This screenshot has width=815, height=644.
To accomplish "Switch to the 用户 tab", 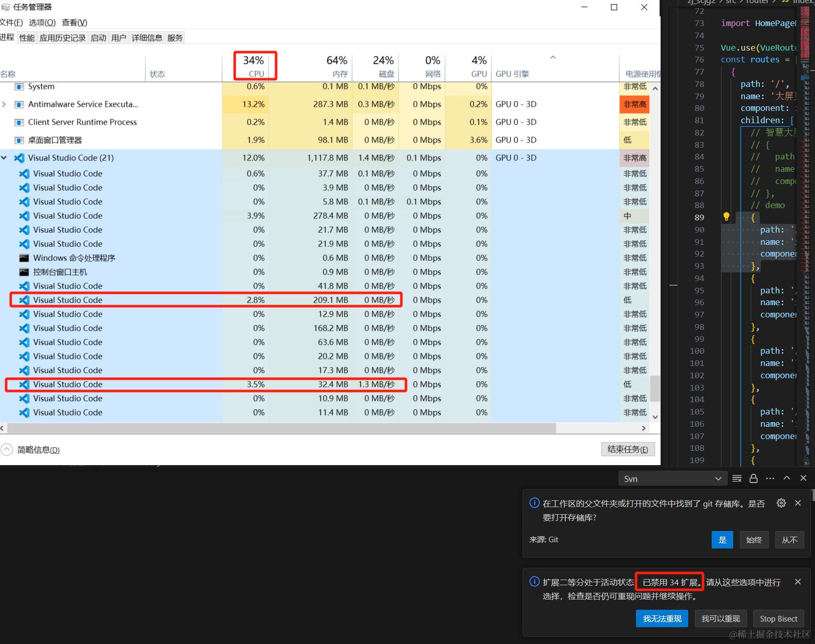I will point(119,38).
